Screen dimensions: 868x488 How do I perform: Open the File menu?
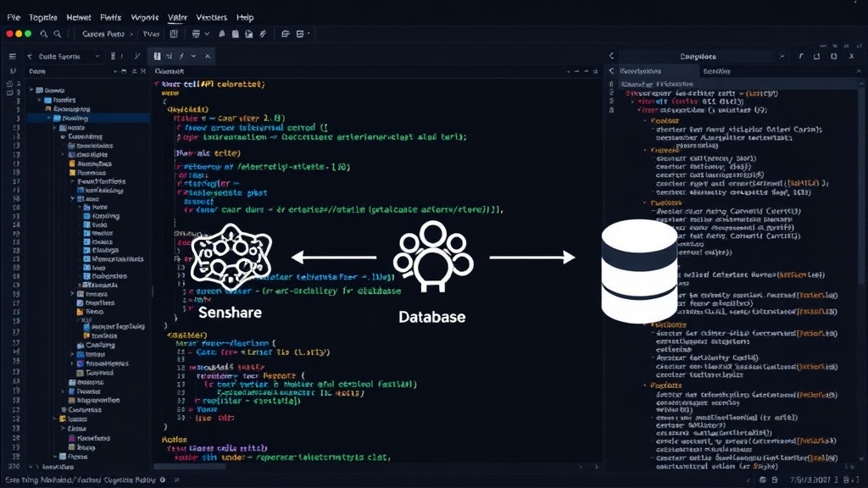click(x=14, y=18)
